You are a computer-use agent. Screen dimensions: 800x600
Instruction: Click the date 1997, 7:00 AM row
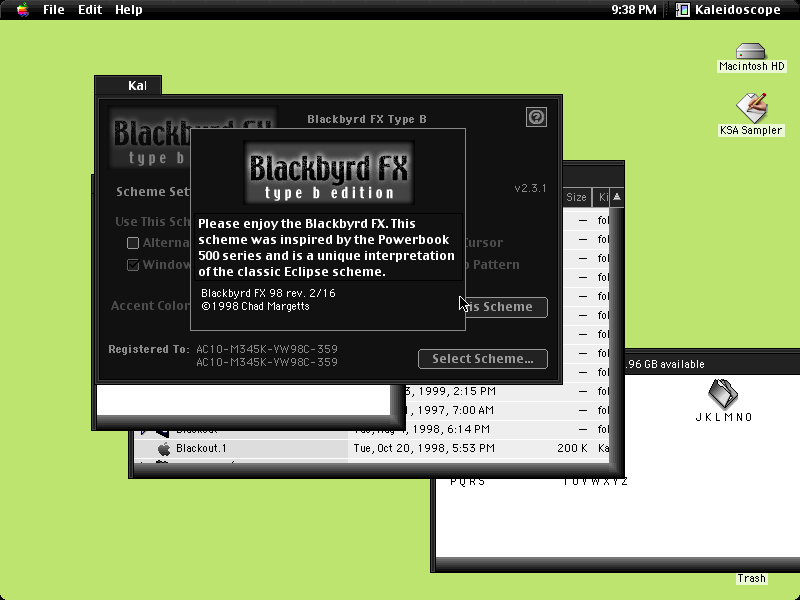click(451, 410)
